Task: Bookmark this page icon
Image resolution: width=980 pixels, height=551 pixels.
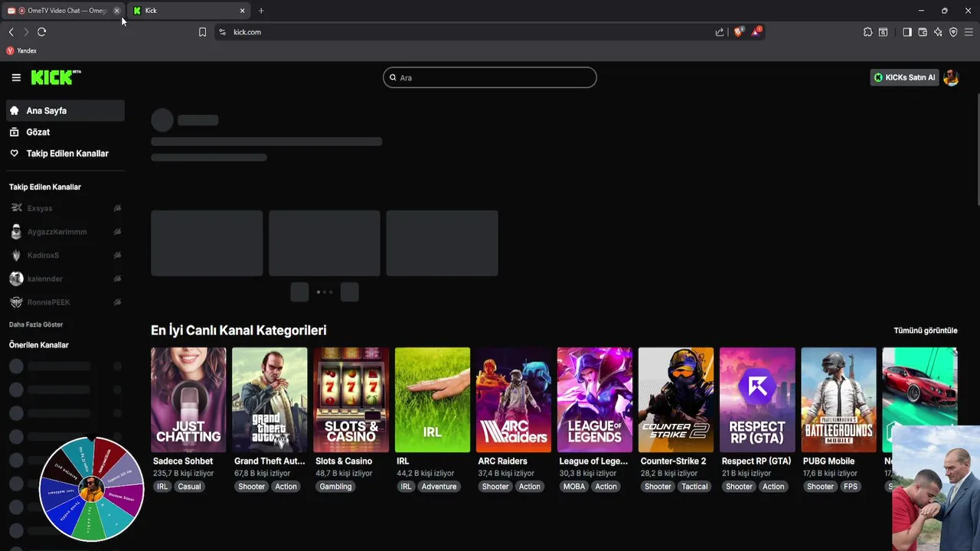Action: point(202,32)
